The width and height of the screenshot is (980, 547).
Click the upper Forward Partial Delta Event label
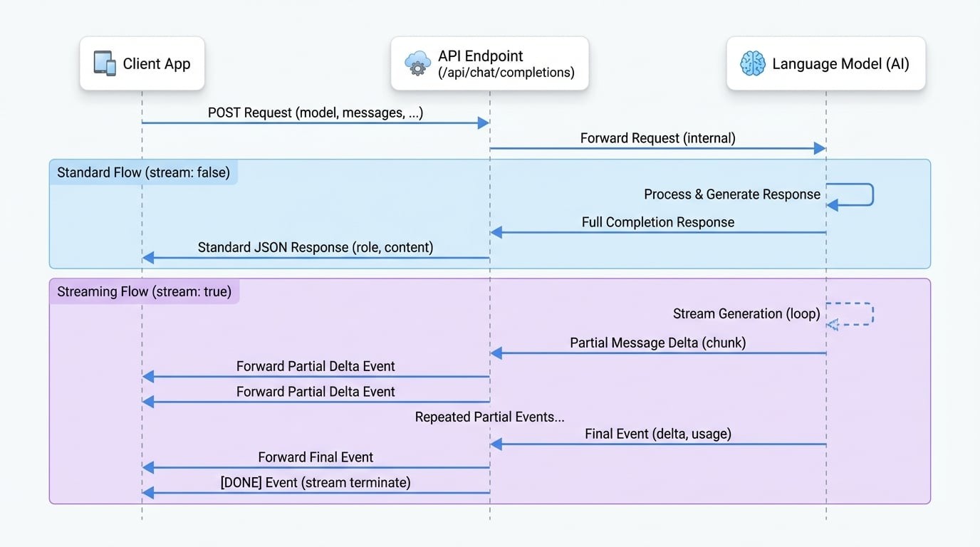tap(316, 366)
